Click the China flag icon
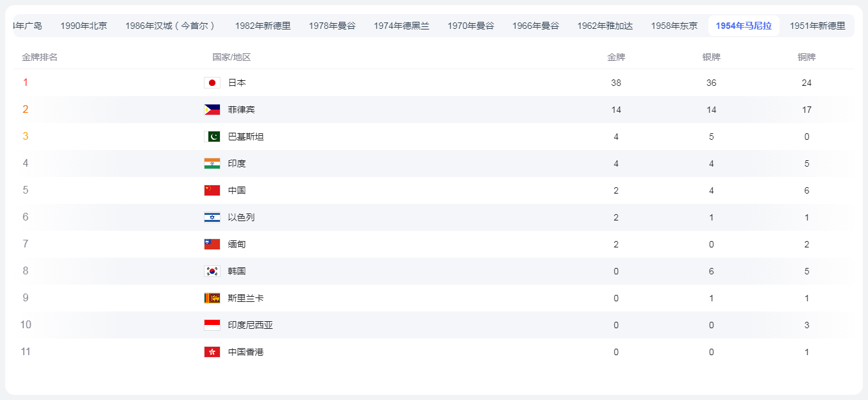Screen dimensions: 868x400 [212, 190]
